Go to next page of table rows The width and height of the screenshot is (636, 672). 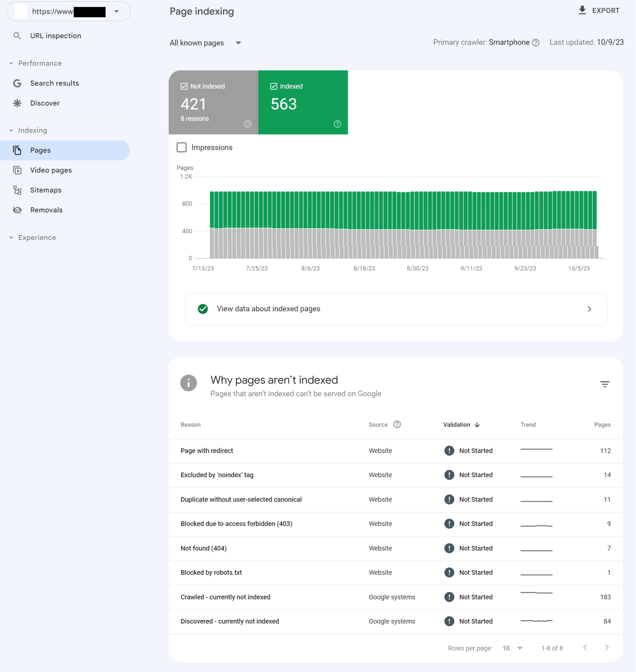(606, 647)
